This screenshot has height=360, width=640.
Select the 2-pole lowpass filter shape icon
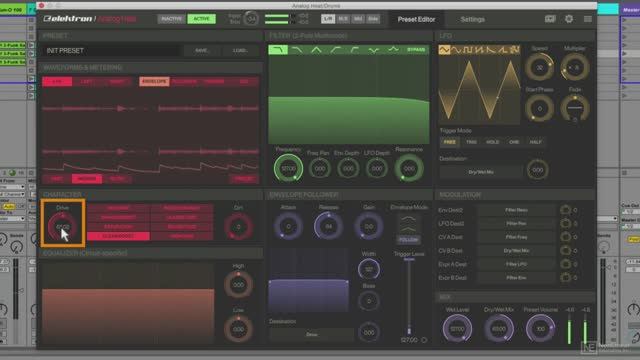(x=278, y=50)
